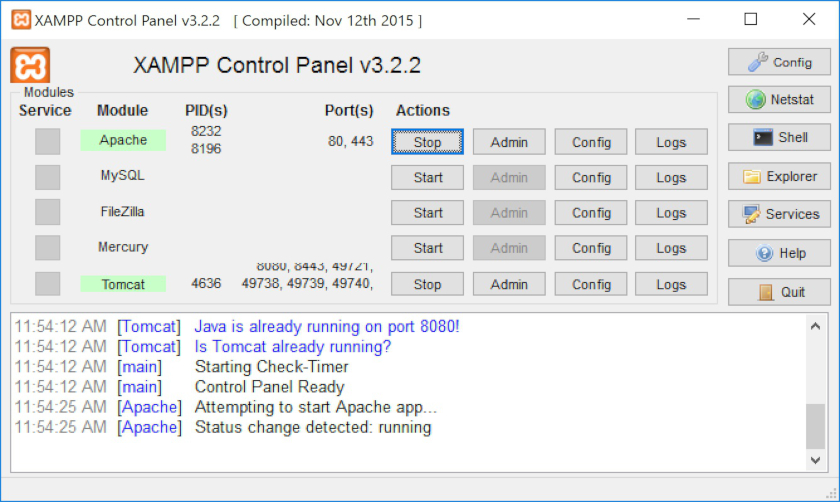
Task: Quit XAMPP using the door icon
Action: coord(766,292)
